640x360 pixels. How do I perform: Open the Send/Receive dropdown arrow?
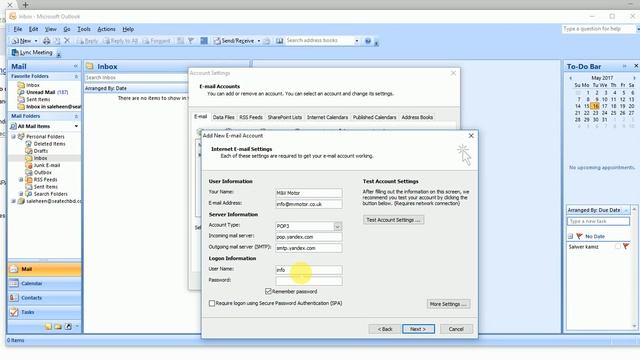pos(259,41)
